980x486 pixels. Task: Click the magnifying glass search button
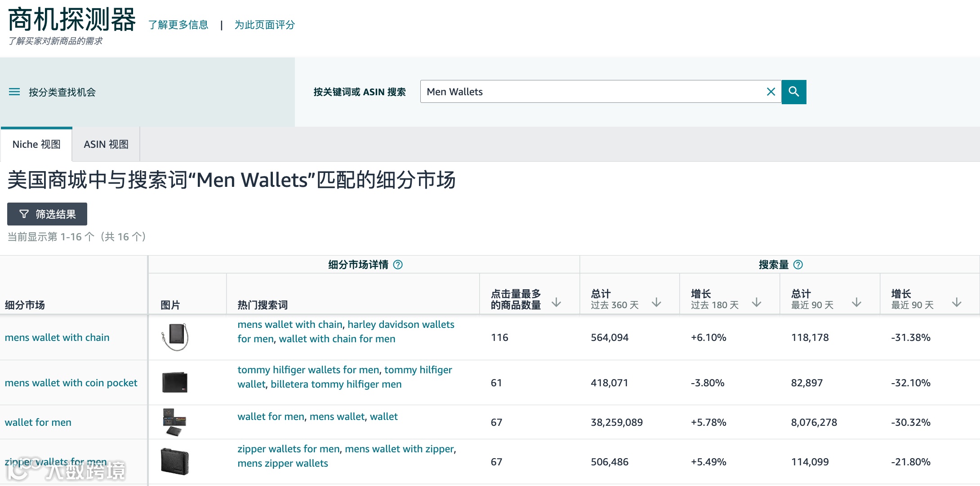794,92
